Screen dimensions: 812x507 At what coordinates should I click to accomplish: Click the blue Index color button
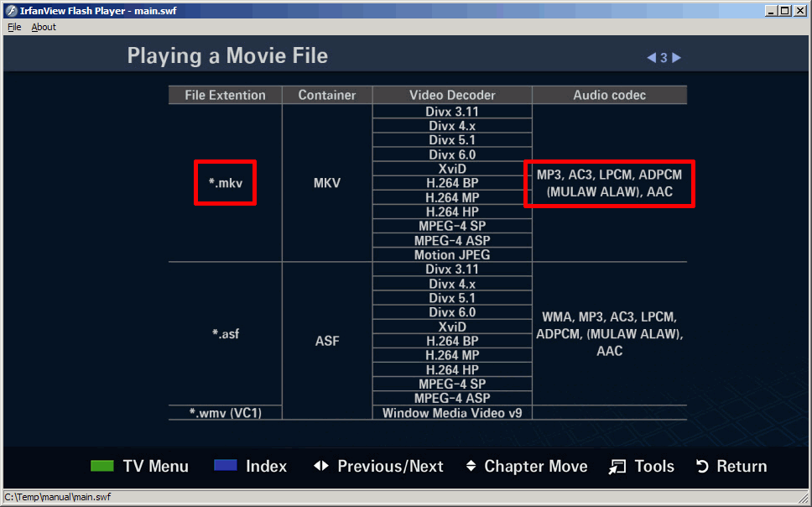coord(226,465)
